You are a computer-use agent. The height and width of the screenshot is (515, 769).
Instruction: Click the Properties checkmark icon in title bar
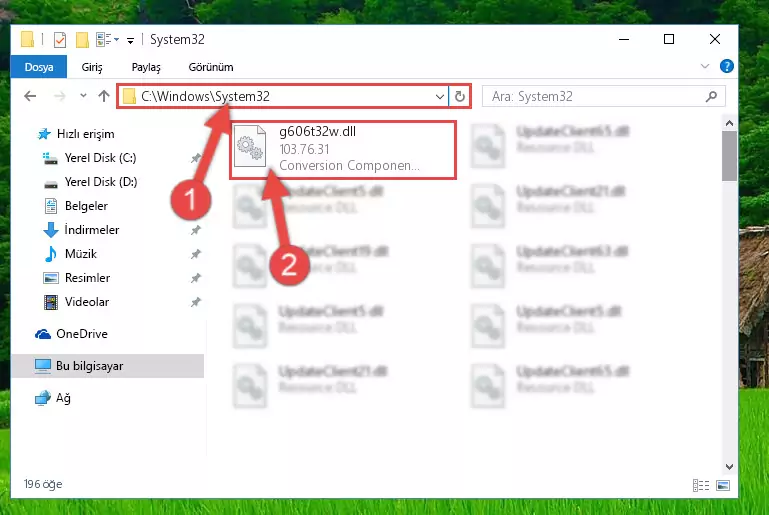click(x=60, y=40)
